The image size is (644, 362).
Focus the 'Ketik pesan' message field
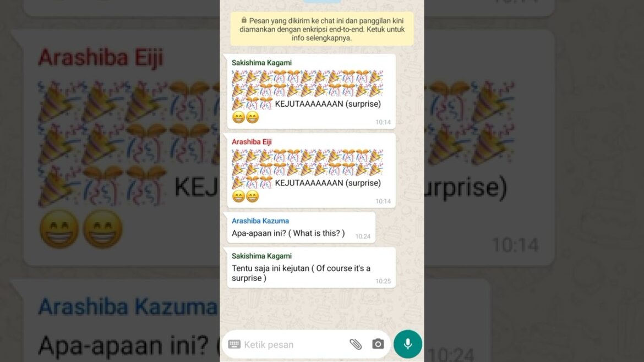coord(293,344)
